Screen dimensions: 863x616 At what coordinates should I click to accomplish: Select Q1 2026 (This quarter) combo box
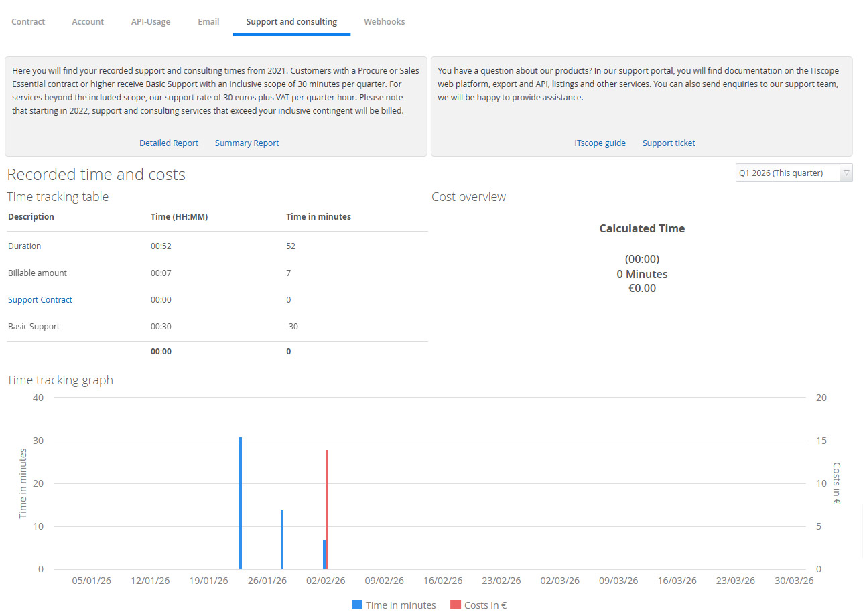787,173
